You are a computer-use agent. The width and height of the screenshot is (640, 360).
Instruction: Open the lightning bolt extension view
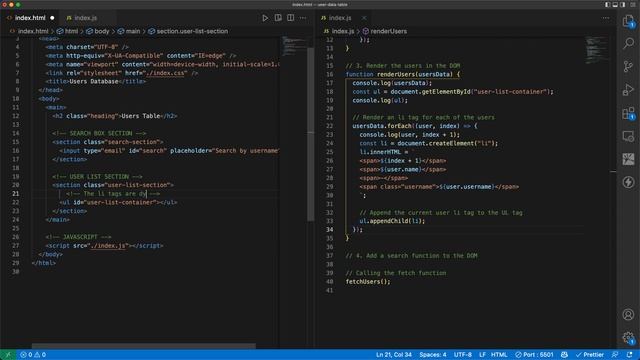(x=629, y=182)
